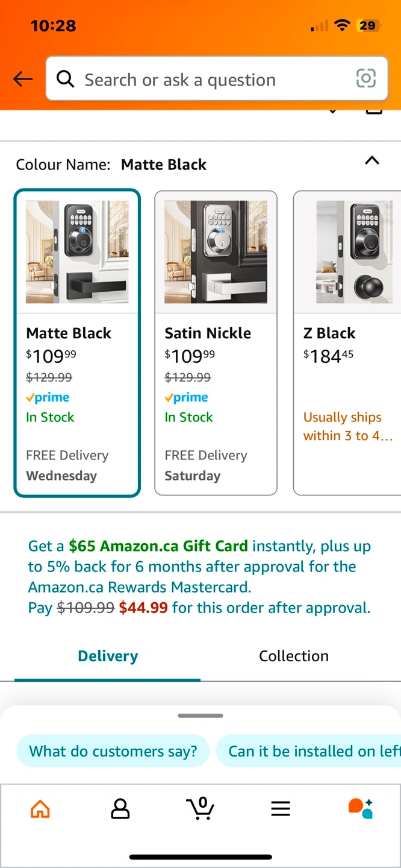Open the shopping cart icon
401x868 pixels.
(x=200, y=808)
